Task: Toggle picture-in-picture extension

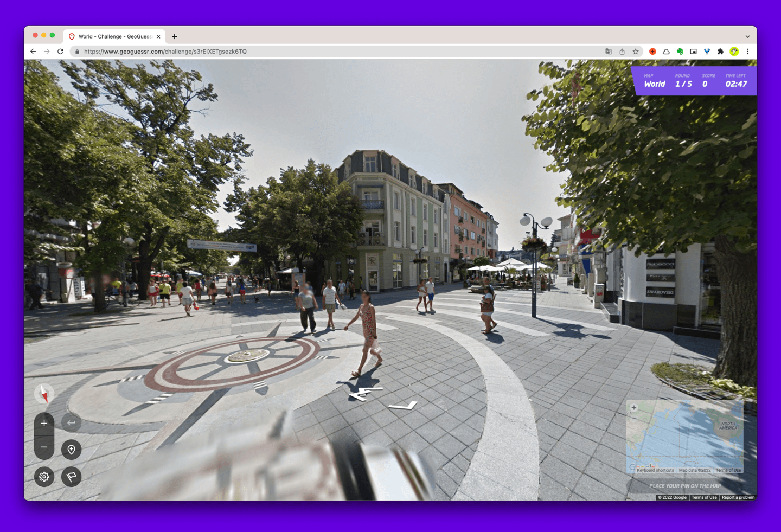Action: (693, 52)
